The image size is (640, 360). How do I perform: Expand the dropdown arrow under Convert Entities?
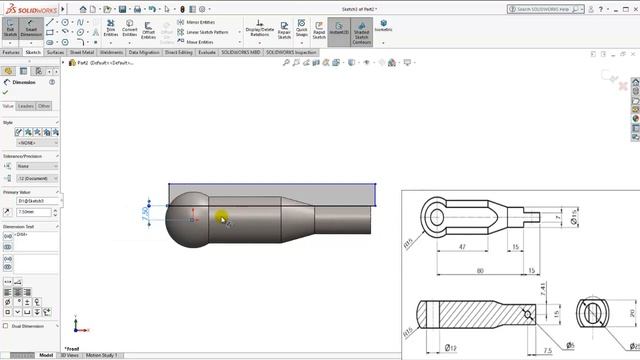[129, 42]
